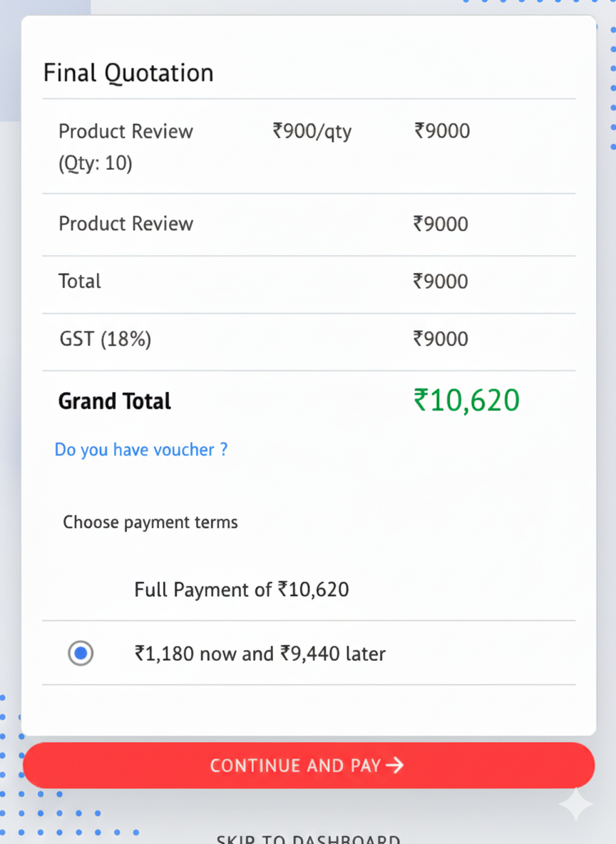Select the GST (18%) label
This screenshot has width=616, height=844.
tap(105, 339)
